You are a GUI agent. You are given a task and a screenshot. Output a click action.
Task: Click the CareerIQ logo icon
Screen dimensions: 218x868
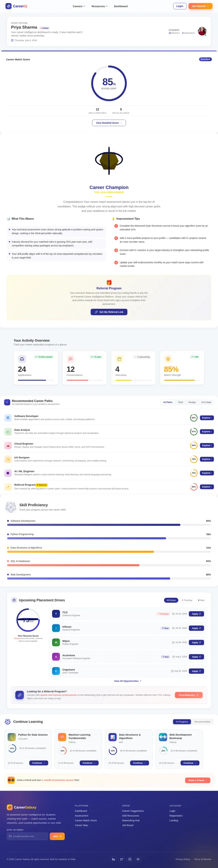tap(9, 6)
